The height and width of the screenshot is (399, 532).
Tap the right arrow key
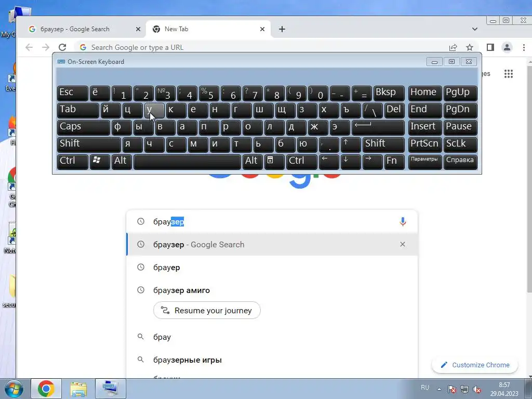click(x=372, y=162)
